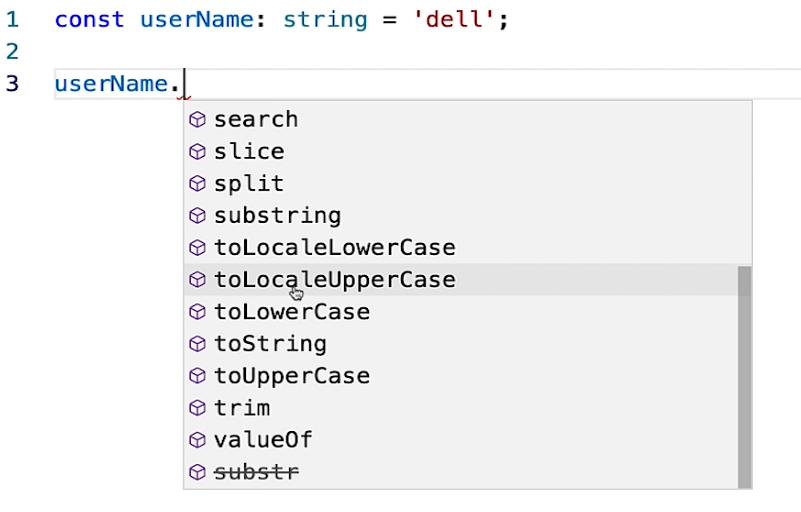Screen dimensions: 801x512
Task: Click the method cube icon beside search
Action: pyautogui.click(x=197, y=120)
